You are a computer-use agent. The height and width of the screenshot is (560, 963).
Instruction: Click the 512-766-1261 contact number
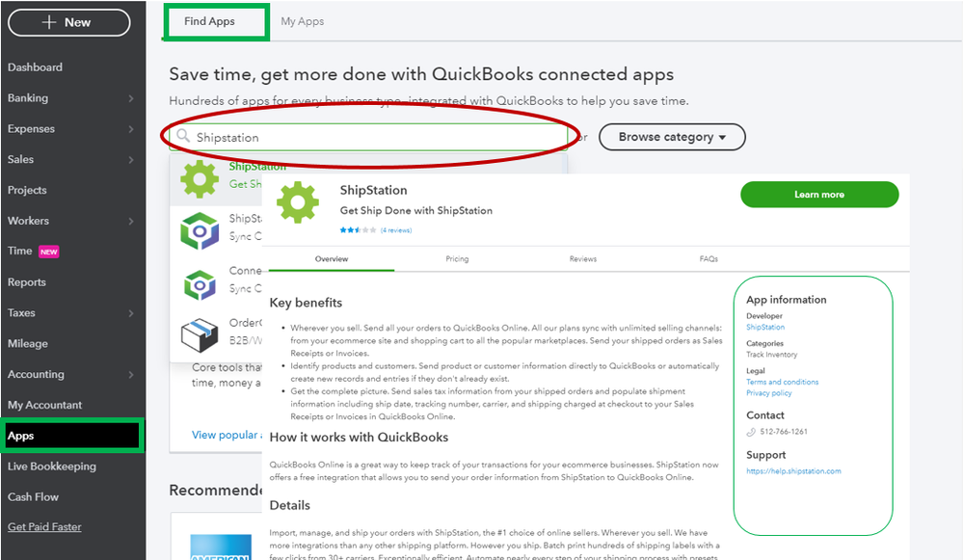[x=784, y=432]
